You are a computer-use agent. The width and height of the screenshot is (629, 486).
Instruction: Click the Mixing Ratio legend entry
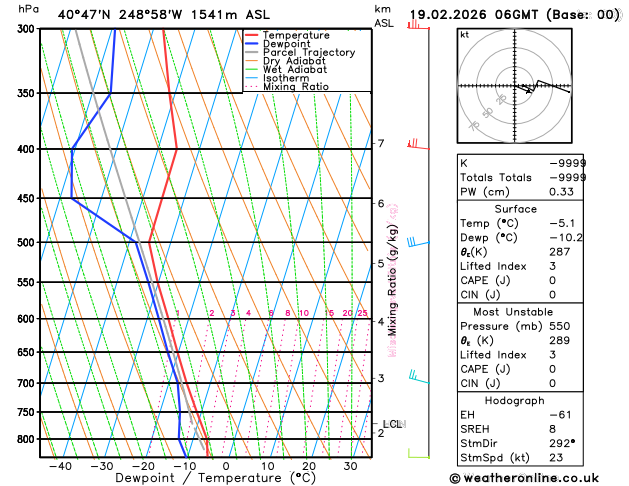[296, 87]
